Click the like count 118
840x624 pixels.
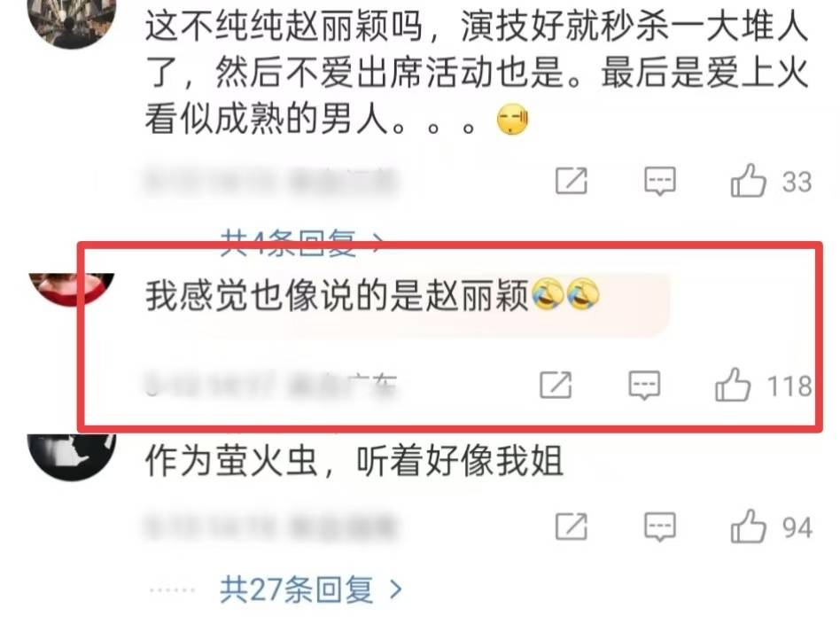pyautogui.click(x=789, y=386)
